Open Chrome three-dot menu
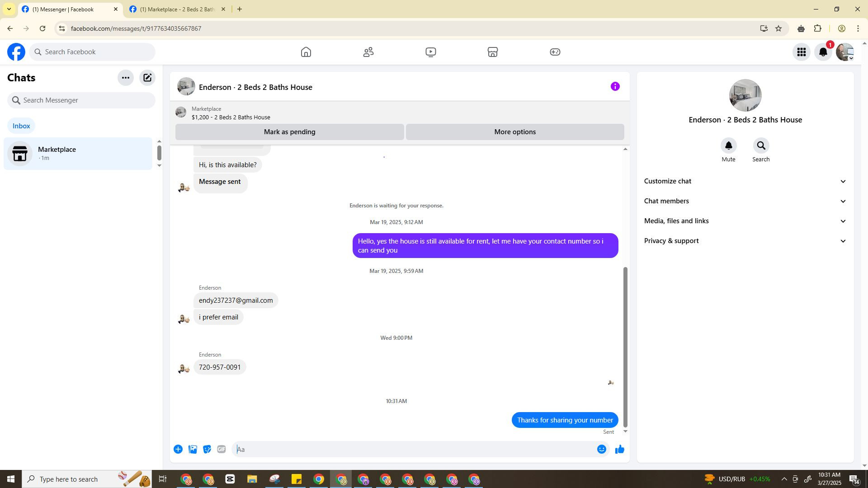Screen dimensions: 868x488 858,28
